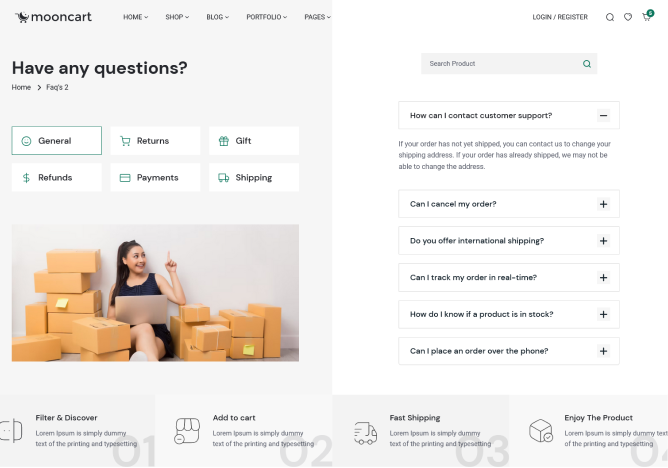
Task: Collapse the customer support question
Action: (x=603, y=115)
